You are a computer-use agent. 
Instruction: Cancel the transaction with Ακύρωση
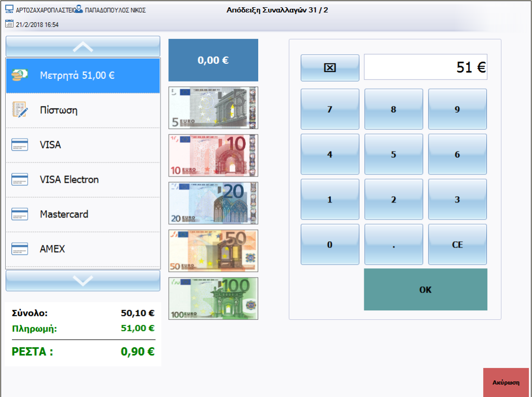coord(506,382)
